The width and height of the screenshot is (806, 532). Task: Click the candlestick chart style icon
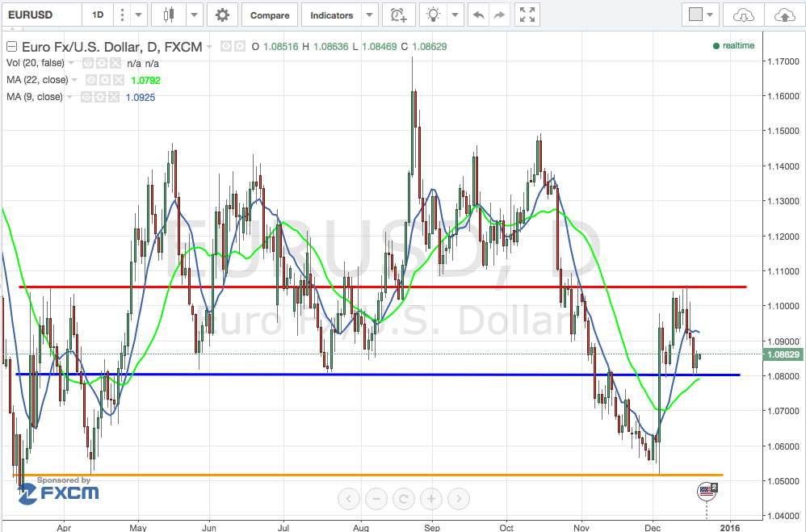pyautogui.click(x=168, y=15)
